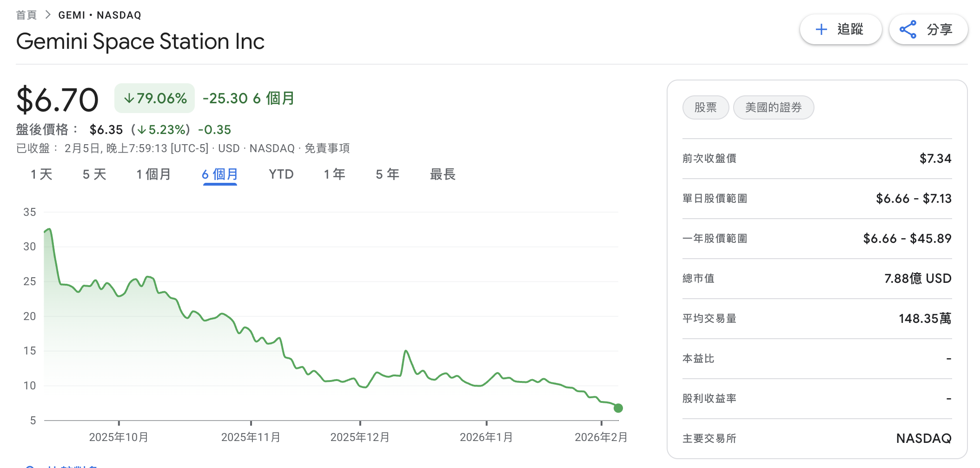Click the 總市值 row label
980x468 pixels.
pyautogui.click(x=698, y=279)
